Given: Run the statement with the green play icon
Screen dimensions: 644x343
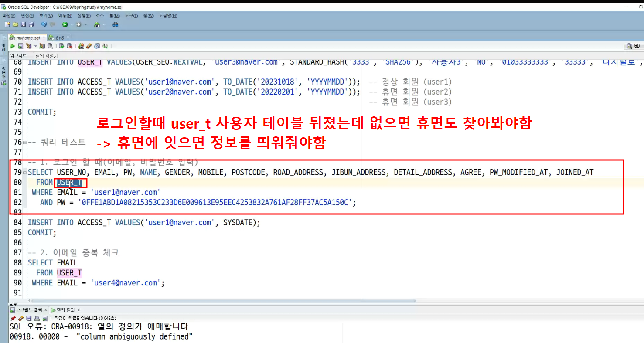Looking at the screenshot, I should [x=13, y=46].
